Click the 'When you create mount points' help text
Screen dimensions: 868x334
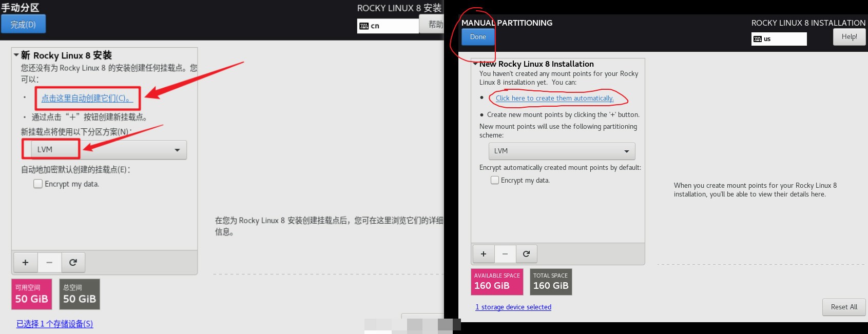click(755, 190)
